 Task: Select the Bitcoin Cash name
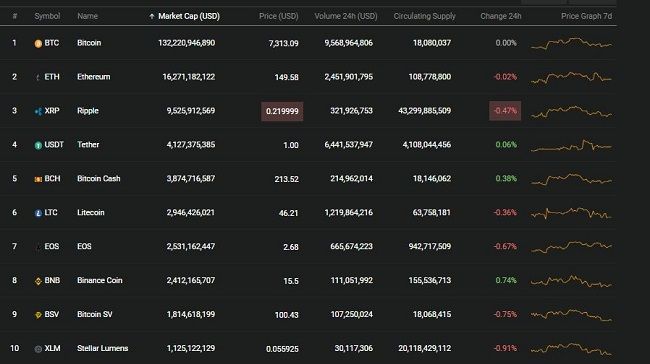99,179
